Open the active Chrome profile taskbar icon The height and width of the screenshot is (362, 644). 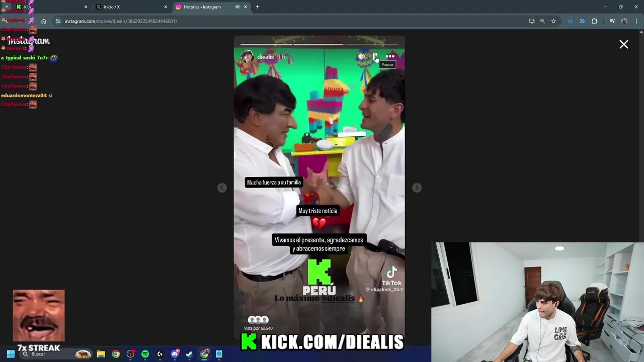[x=204, y=354]
